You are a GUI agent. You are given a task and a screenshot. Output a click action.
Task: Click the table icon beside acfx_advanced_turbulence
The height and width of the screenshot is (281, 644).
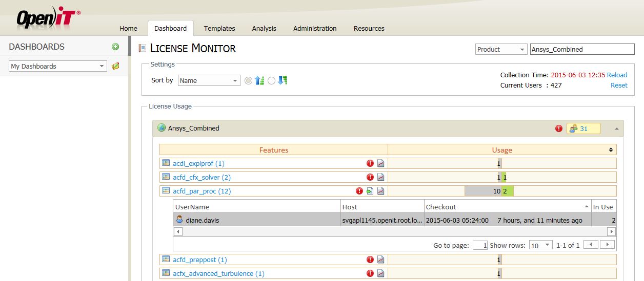tap(166, 273)
